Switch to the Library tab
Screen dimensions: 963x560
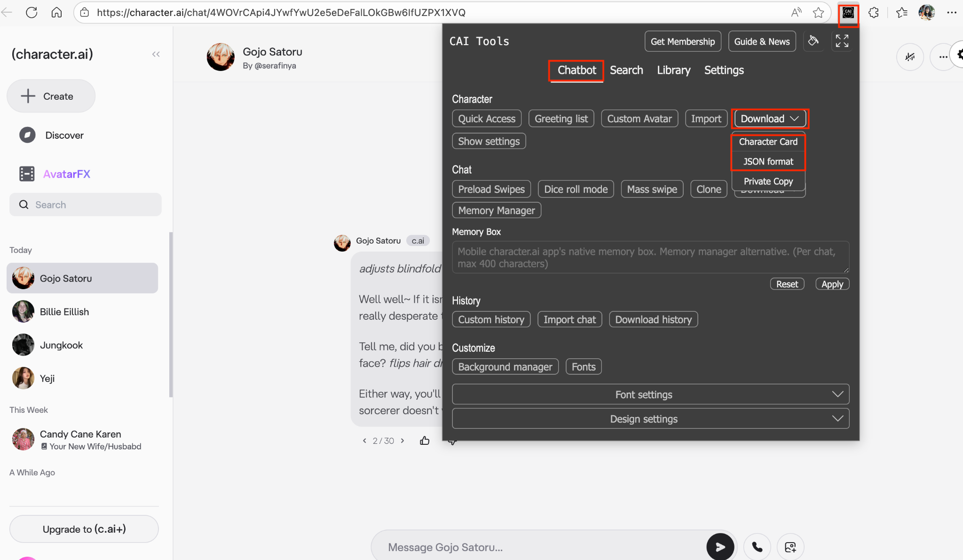click(673, 70)
